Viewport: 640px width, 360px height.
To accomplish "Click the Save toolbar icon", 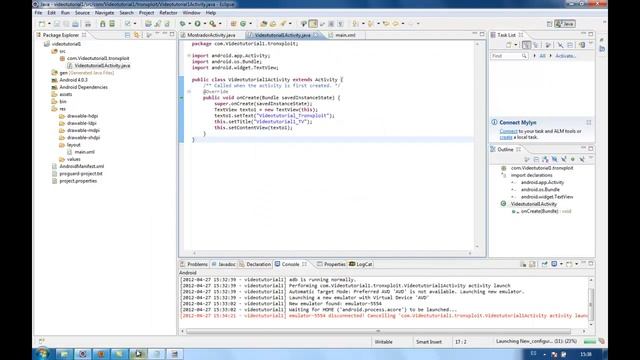I will (57, 24).
